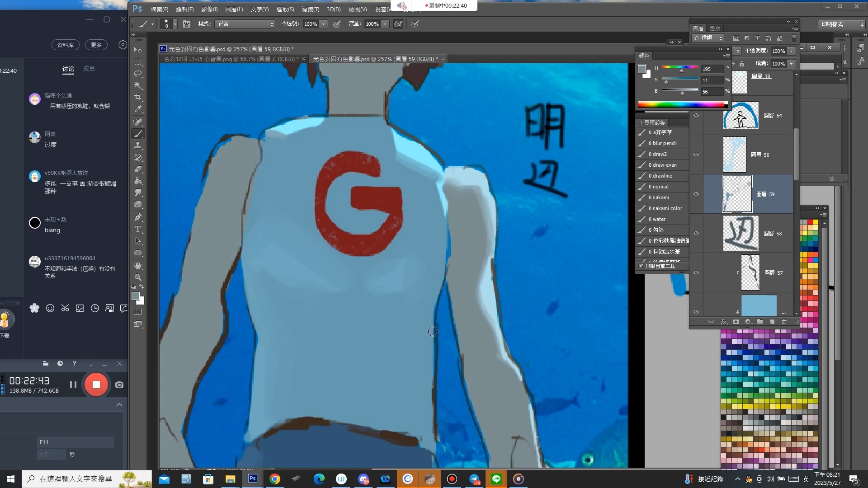Screen dimensions: 868x488
Task: Select the Clone Stamp tool
Action: pyautogui.click(x=138, y=145)
